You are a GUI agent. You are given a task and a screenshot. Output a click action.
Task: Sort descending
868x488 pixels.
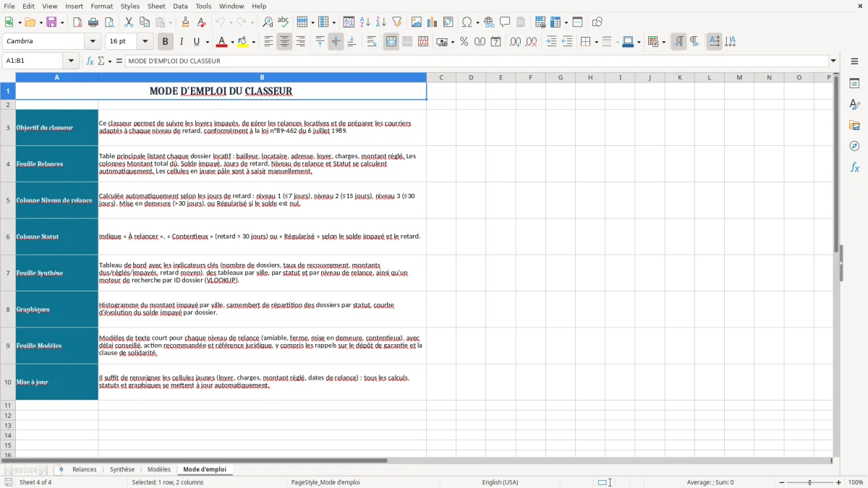coord(381,22)
